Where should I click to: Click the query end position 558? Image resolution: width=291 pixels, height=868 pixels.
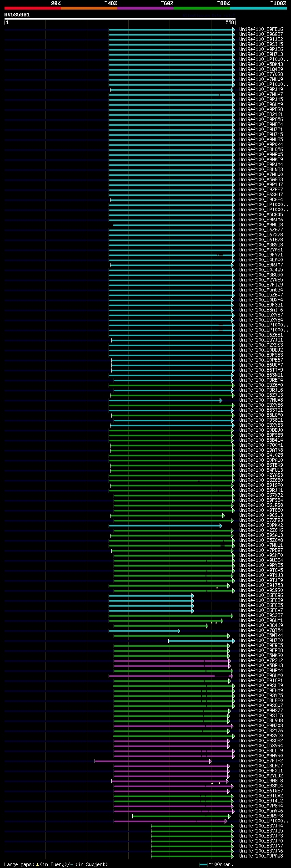[230, 22]
